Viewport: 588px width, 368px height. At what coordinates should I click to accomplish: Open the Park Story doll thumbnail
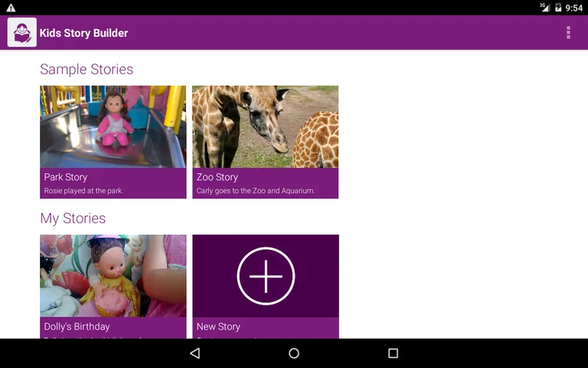point(113,127)
